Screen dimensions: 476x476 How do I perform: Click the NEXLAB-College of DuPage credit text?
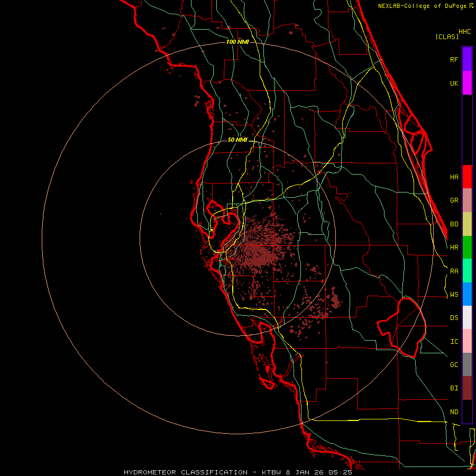(422, 6)
